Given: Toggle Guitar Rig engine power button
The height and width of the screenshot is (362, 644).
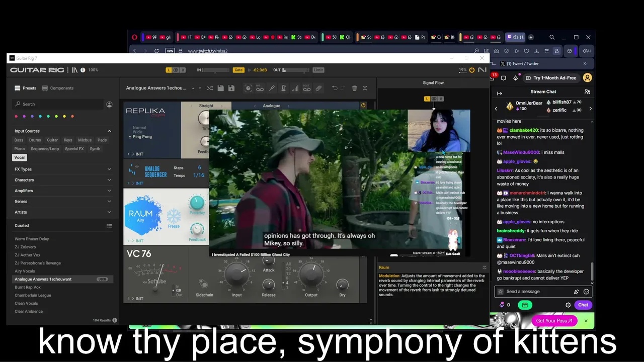Looking at the screenshot, I should click(x=472, y=70).
